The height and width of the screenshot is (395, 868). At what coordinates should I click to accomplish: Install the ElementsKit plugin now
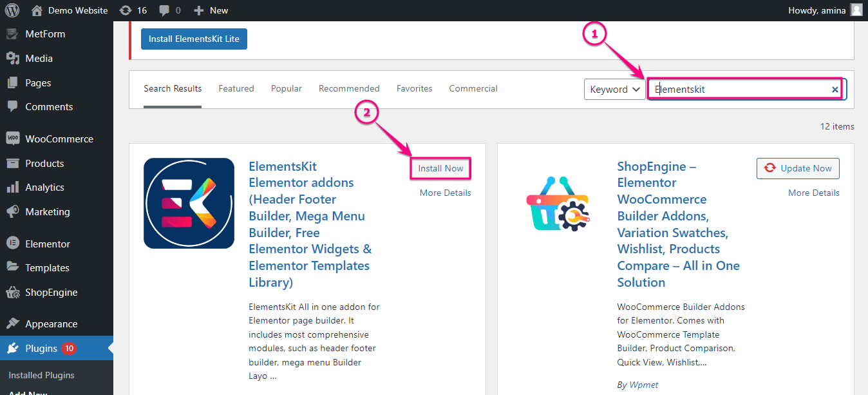(x=441, y=168)
